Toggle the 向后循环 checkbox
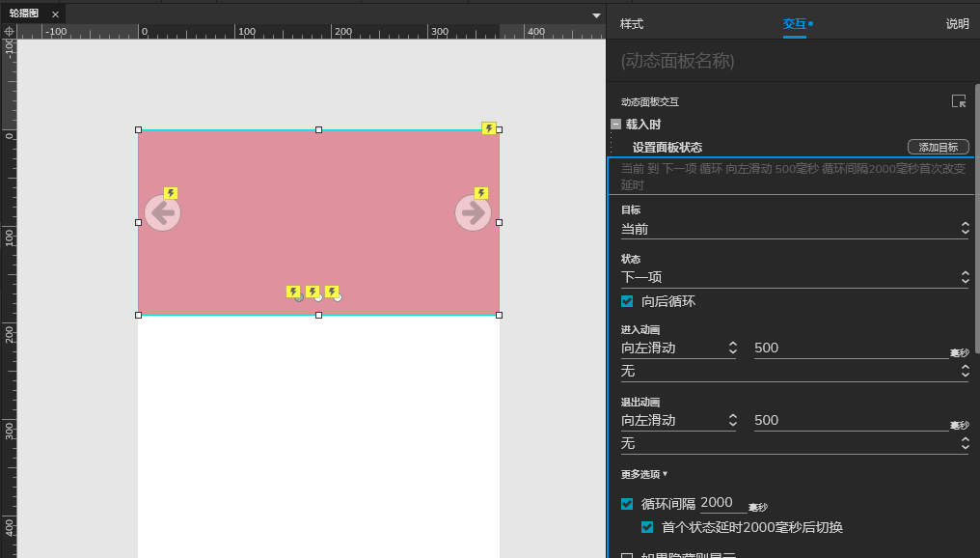Screen dimensions: 980x558 tap(627, 300)
